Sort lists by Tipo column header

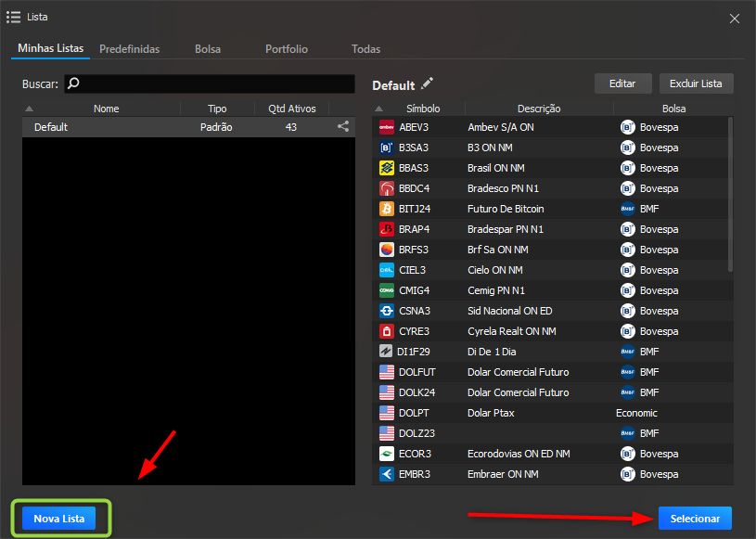(217, 109)
